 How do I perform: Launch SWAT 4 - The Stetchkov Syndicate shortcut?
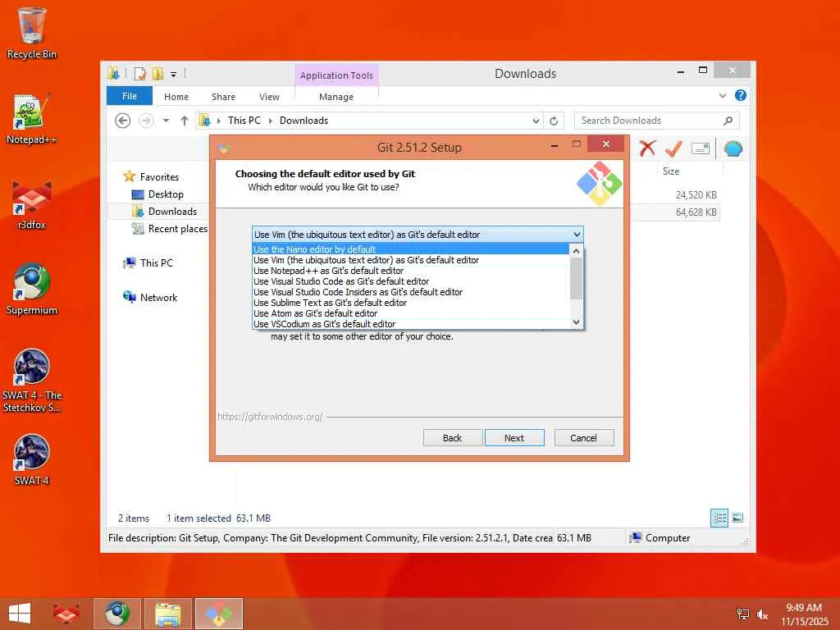click(32, 381)
